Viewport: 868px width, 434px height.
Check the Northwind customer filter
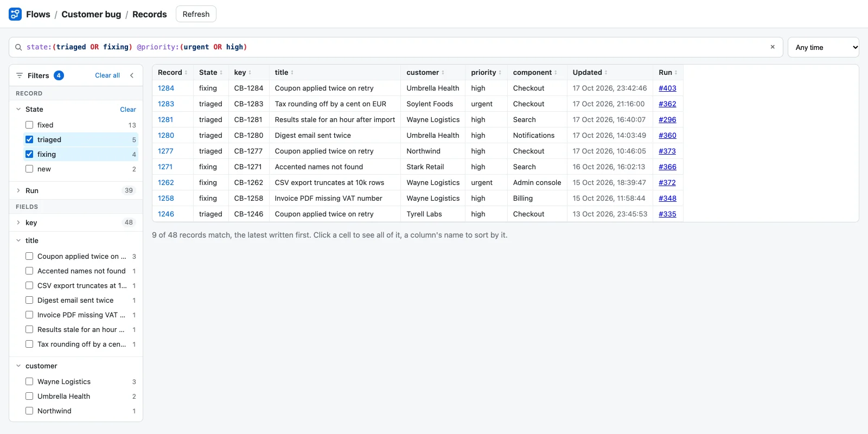tap(29, 411)
